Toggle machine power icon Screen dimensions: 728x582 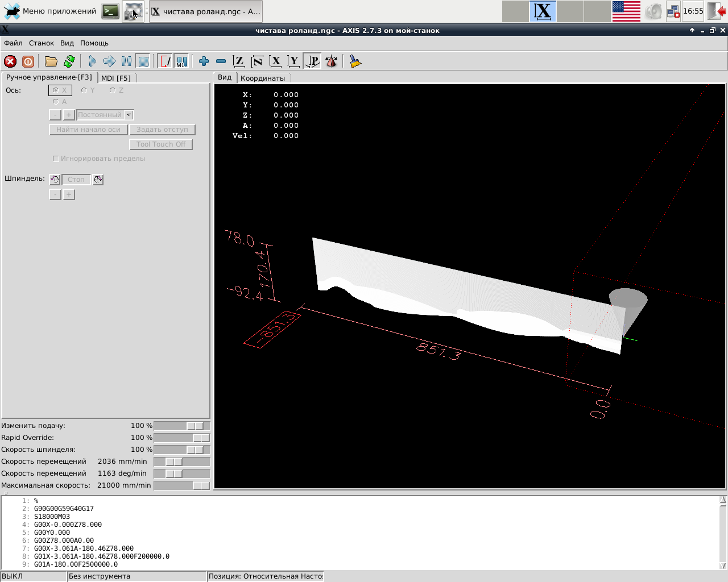tap(28, 61)
